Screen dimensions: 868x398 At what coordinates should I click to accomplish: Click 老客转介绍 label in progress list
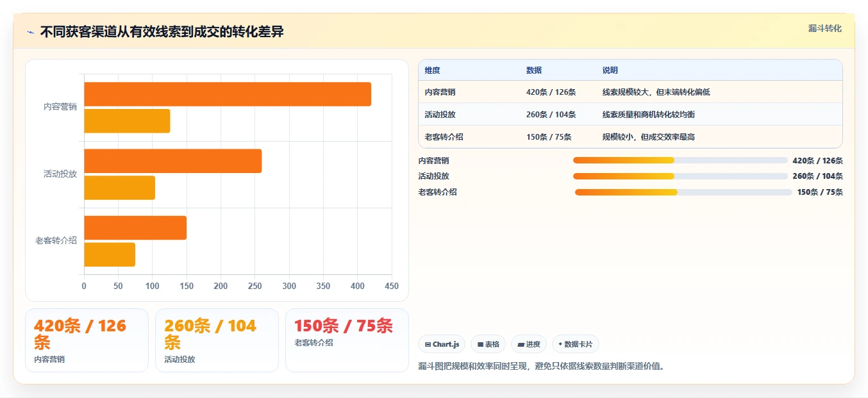click(x=438, y=192)
